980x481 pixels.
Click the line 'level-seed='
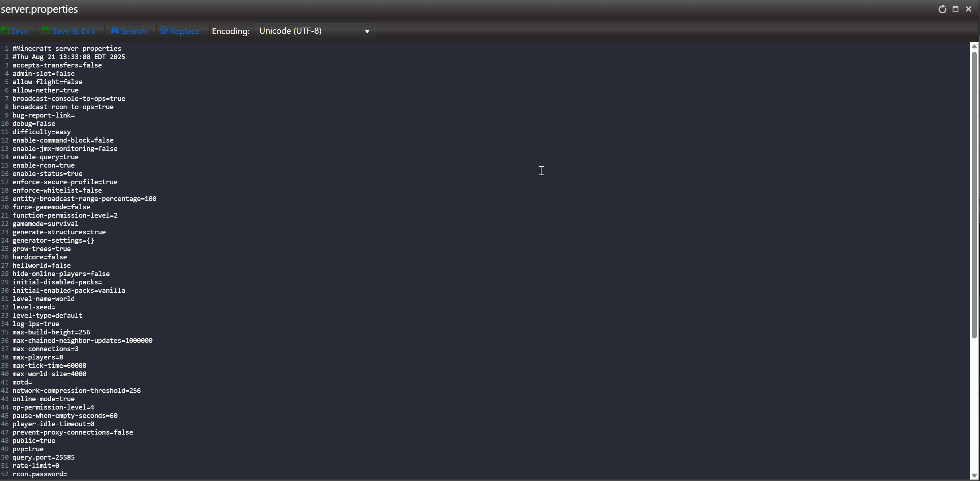click(34, 307)
